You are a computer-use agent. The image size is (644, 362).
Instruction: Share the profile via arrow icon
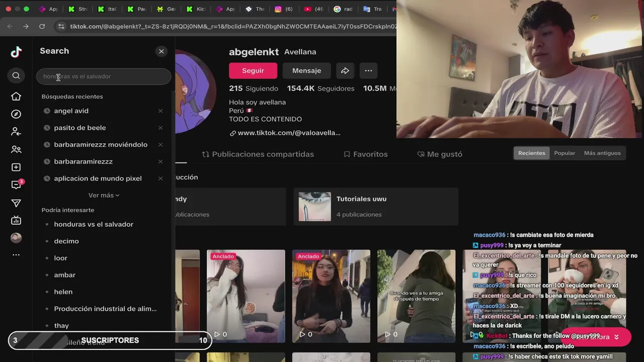(x=345, y=71)
